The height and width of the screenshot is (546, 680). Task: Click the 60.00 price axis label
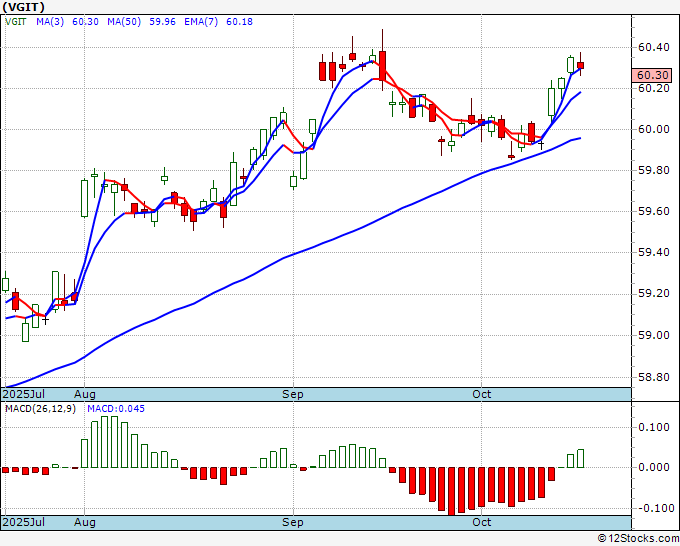(x=654, y=129)
